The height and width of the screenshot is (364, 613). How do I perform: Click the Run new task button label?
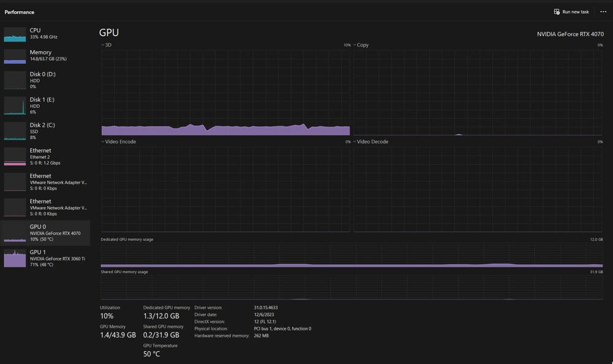(576, 12)
